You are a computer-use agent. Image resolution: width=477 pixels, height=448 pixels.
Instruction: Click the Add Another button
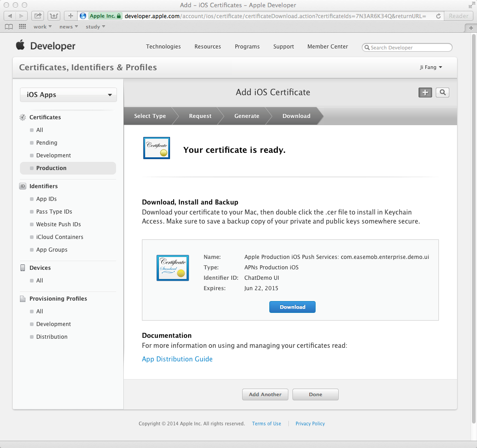(265, 394)
